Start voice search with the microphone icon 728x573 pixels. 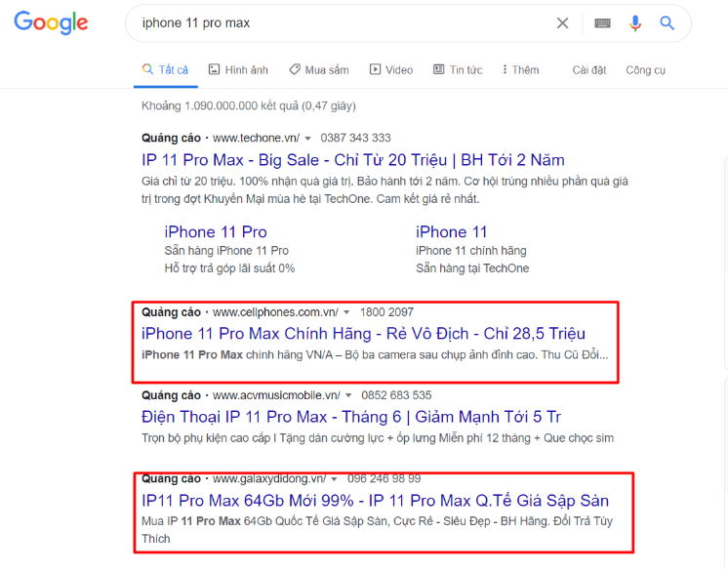click(x=635, y=22)
